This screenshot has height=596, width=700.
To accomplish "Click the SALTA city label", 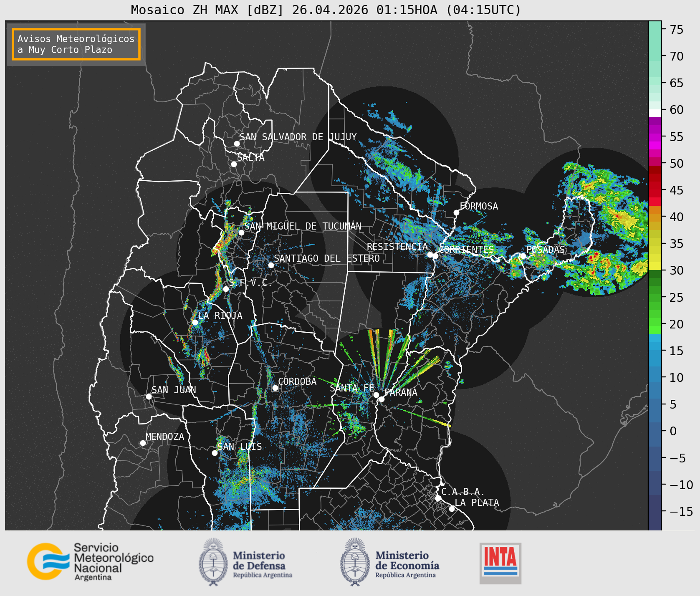I will pyautogui.click(x=250, y=157).
